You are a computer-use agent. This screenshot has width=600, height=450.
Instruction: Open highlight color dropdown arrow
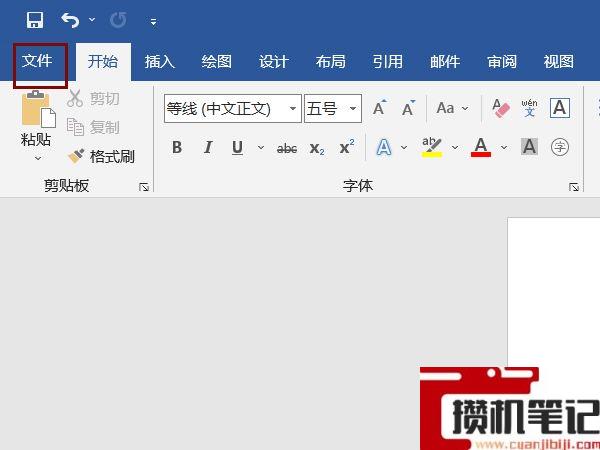tap(455, 147)
